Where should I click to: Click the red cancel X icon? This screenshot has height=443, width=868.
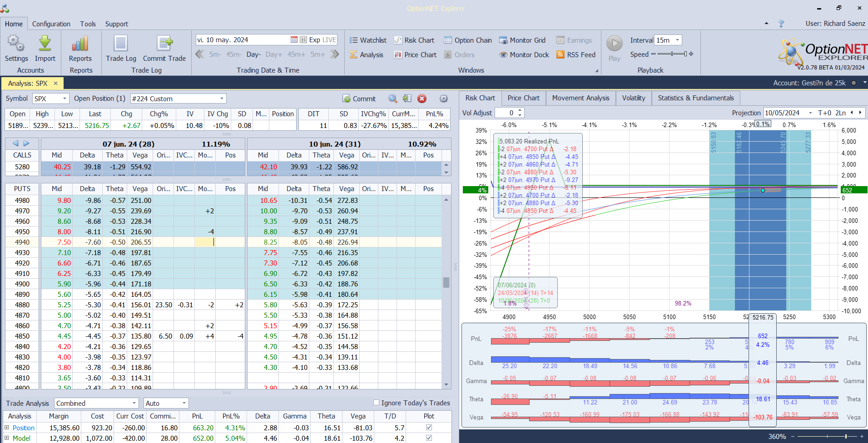[422, 98]
